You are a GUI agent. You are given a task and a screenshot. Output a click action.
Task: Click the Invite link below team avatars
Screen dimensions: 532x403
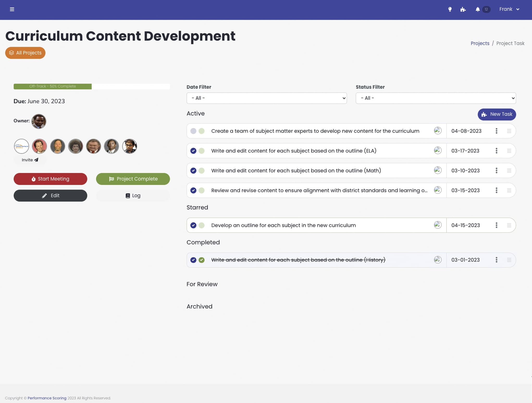point(30,160)
